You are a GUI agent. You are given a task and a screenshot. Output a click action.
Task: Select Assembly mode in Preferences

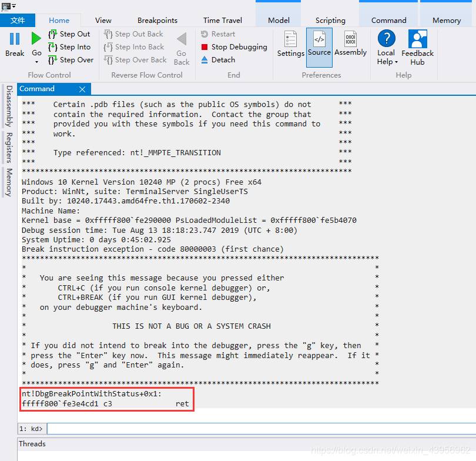click(350, 44)
